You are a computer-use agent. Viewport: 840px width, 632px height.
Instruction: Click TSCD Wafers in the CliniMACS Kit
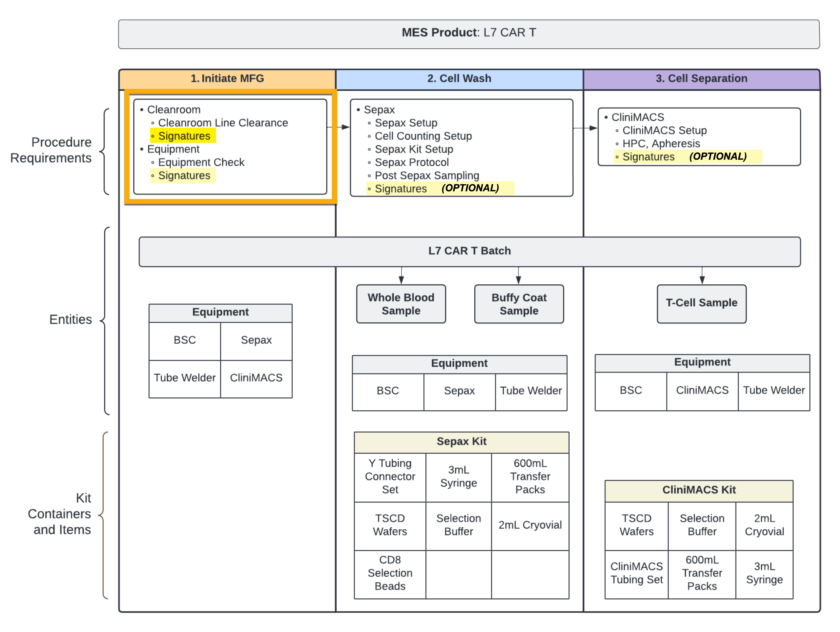point(637,526)
